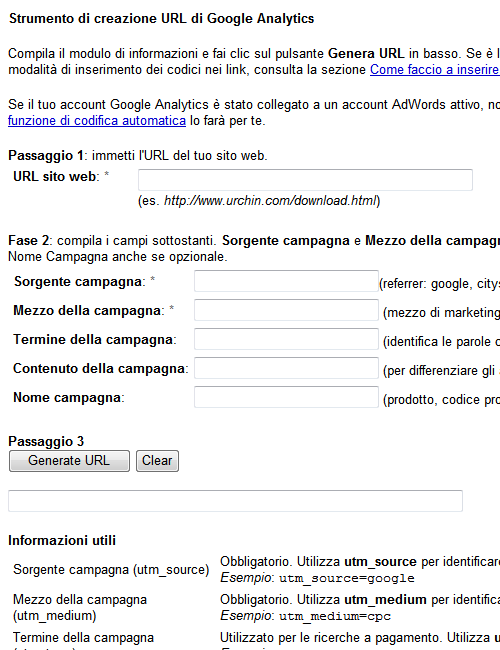Click bold 'Genera URL' text in intro

pyautogui.click(x=366, y=54)
